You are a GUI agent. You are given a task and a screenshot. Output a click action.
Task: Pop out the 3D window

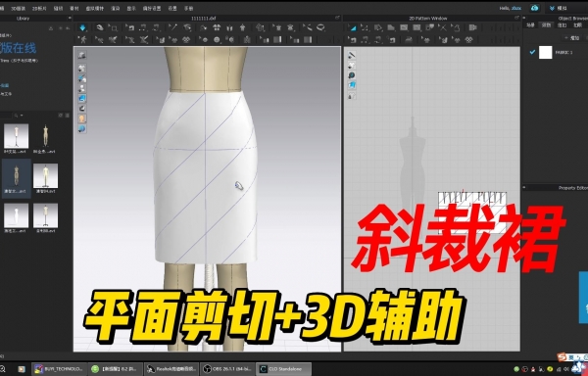pos(337,18)
